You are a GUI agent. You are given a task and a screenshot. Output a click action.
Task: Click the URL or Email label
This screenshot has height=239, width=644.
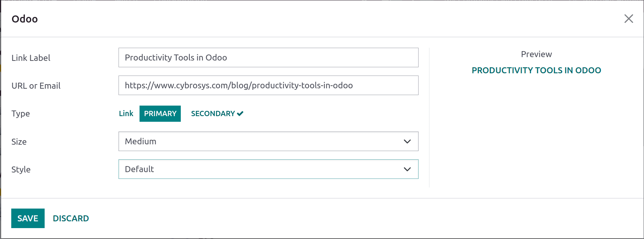click(x=36, y=86)
